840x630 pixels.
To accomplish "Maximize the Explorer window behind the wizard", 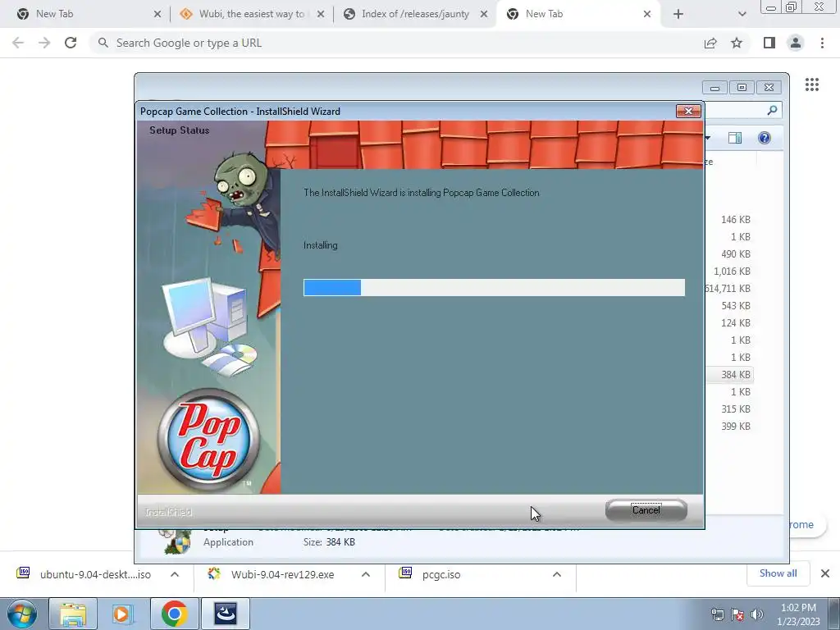I will [742, 87].
